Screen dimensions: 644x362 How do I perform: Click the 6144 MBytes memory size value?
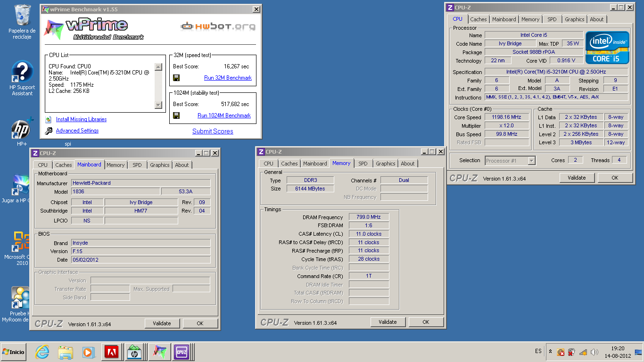click(310, 189)
